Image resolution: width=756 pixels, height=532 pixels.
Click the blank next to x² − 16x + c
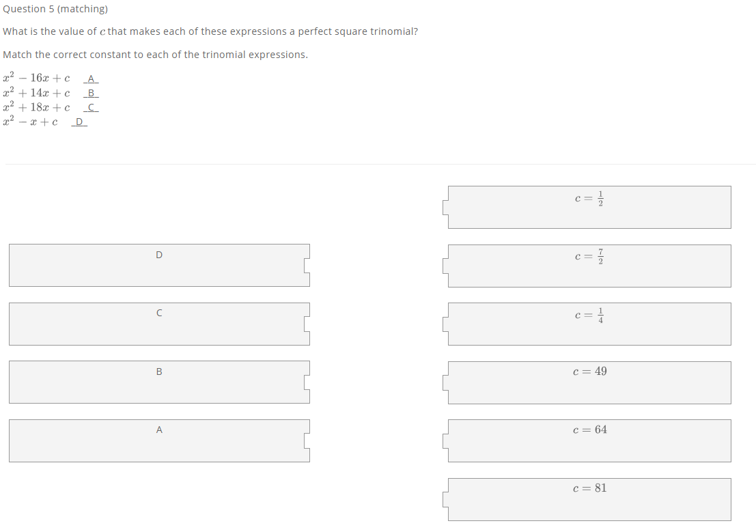[90, 79]
